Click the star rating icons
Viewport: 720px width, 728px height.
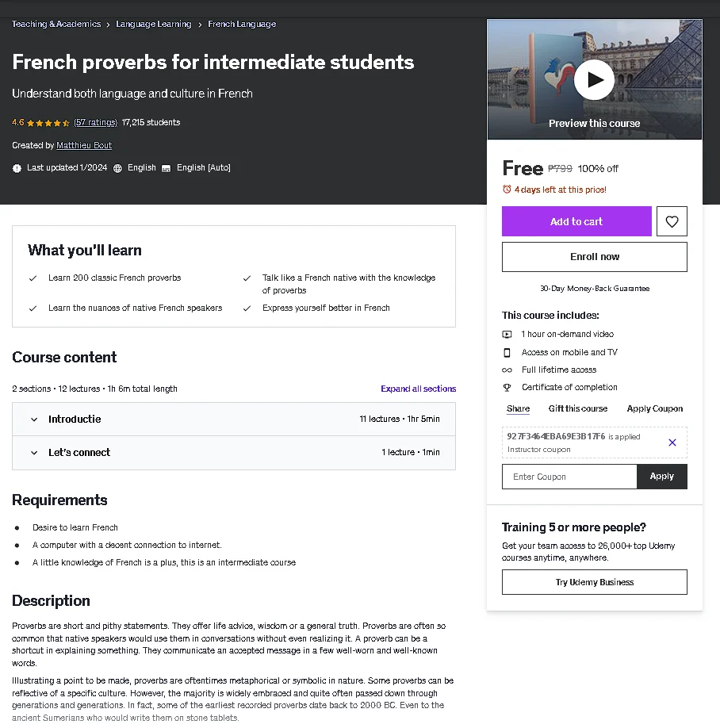[48, 123]
